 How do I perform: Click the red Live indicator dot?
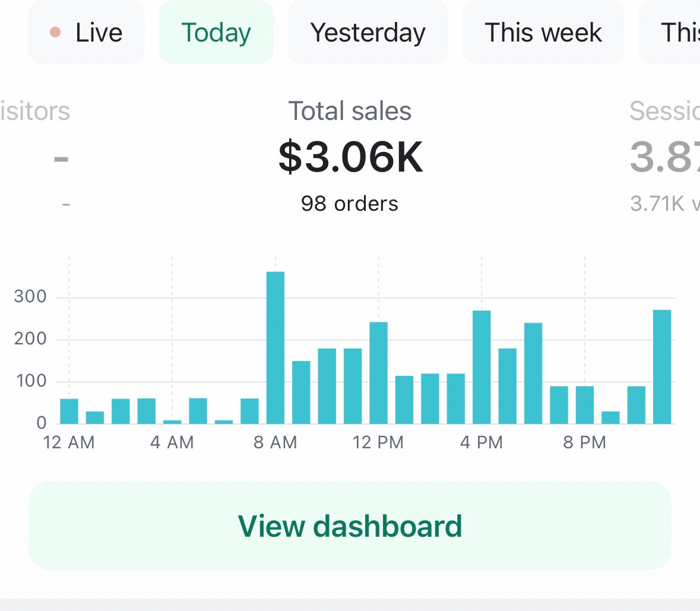55,33
